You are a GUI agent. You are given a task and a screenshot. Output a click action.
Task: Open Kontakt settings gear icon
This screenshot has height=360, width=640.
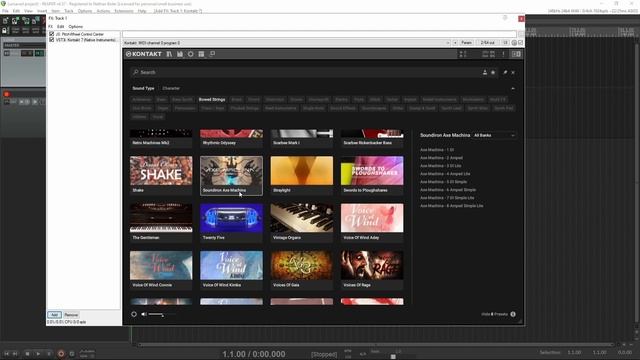click(x=191, y=54)
